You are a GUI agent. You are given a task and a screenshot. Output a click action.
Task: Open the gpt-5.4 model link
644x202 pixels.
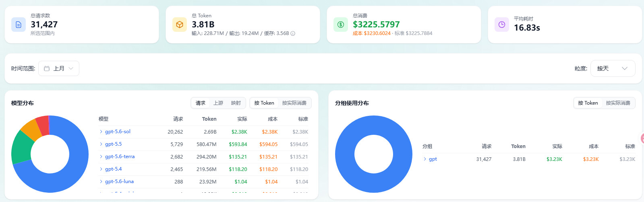[x=113, y=169]
